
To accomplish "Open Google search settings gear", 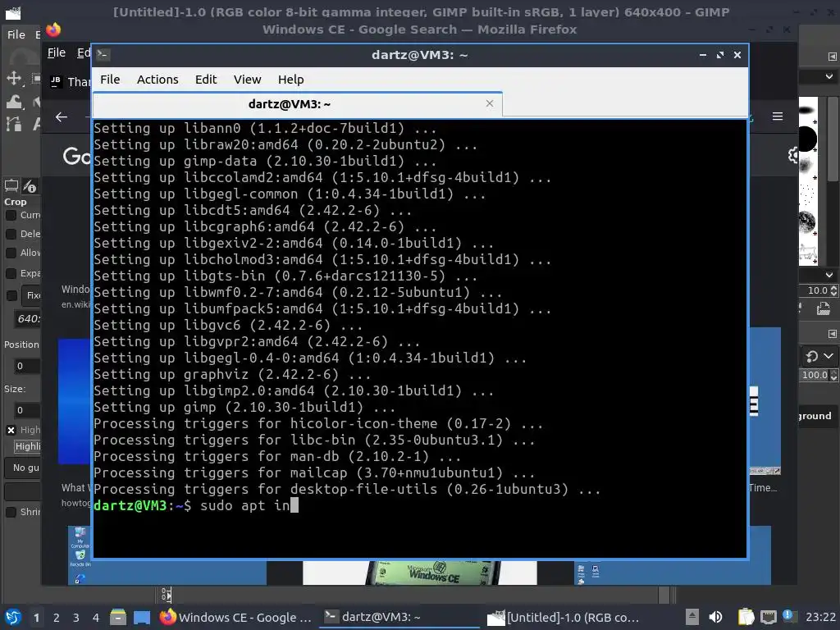I will pos(793,155).
